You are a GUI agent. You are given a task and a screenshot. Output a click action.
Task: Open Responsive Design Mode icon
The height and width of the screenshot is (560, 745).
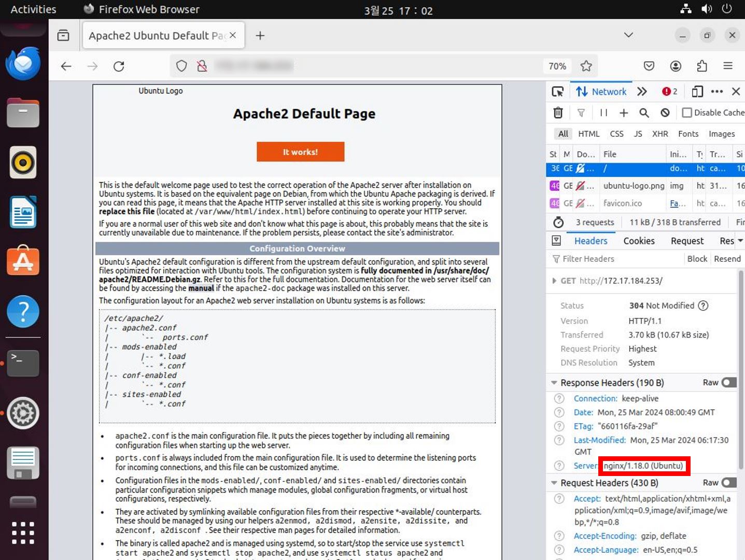click(x=697, y=92)
